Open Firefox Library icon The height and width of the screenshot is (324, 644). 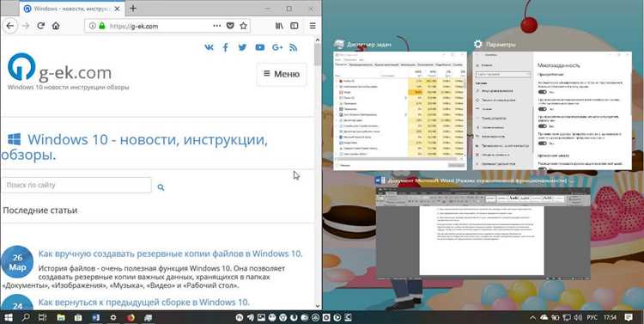279,26
